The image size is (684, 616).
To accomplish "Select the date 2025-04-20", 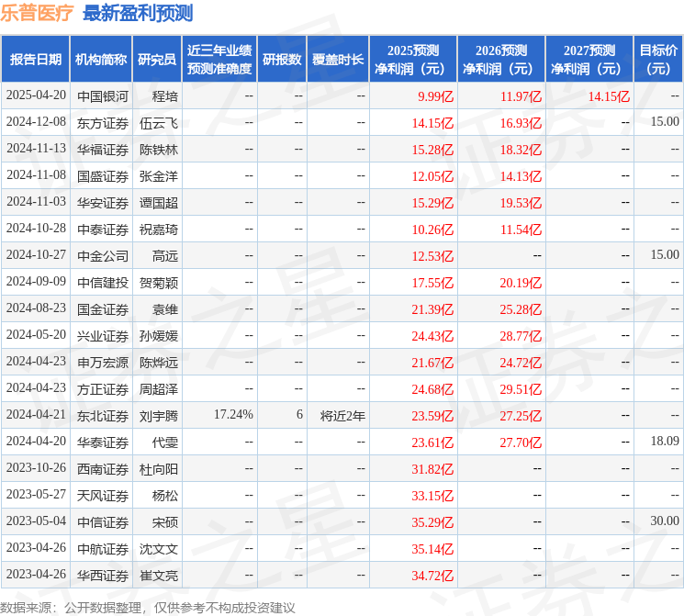I will 36,95.
